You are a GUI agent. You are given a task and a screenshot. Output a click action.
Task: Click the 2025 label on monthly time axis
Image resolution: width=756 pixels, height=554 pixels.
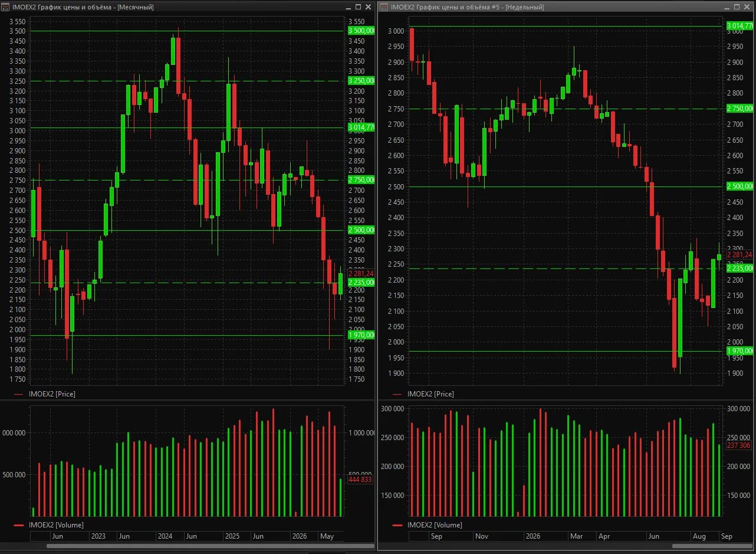[232, 536]
